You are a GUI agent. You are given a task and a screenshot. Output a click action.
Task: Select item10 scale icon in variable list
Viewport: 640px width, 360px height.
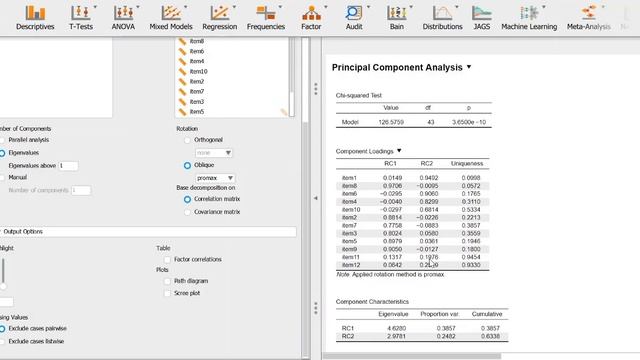[182, 71]
